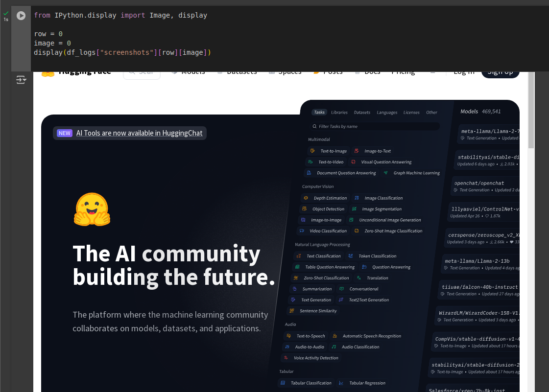The width and height of the screenshot is (549, 392).
Task: Click the Conversational task icon
Action: (341, 289)
